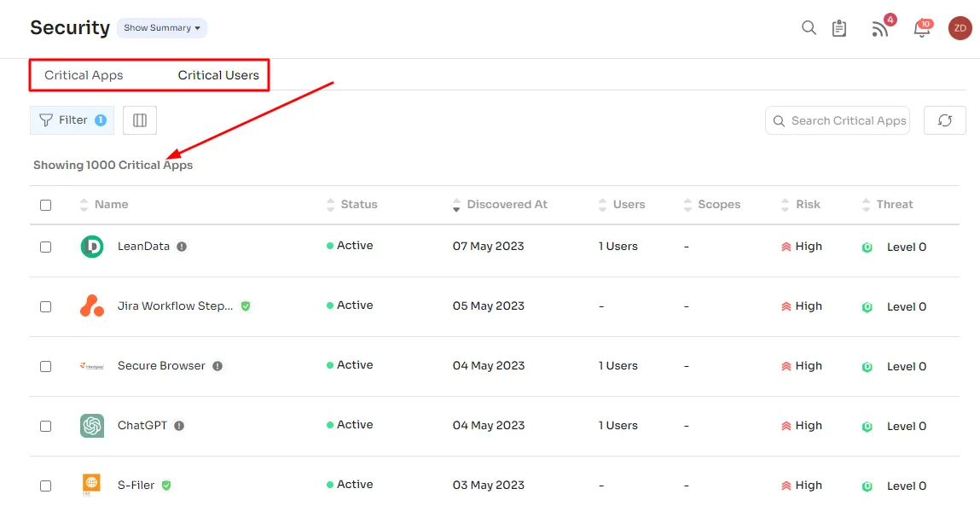Open the clipboard tasks icon
980x512 pixels.
839,28
